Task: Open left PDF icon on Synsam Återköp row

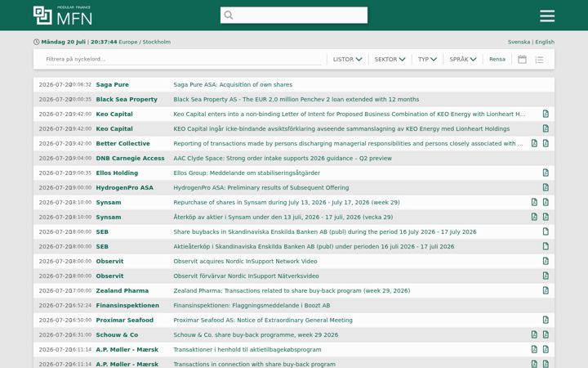Action: [x=534, y=217]
